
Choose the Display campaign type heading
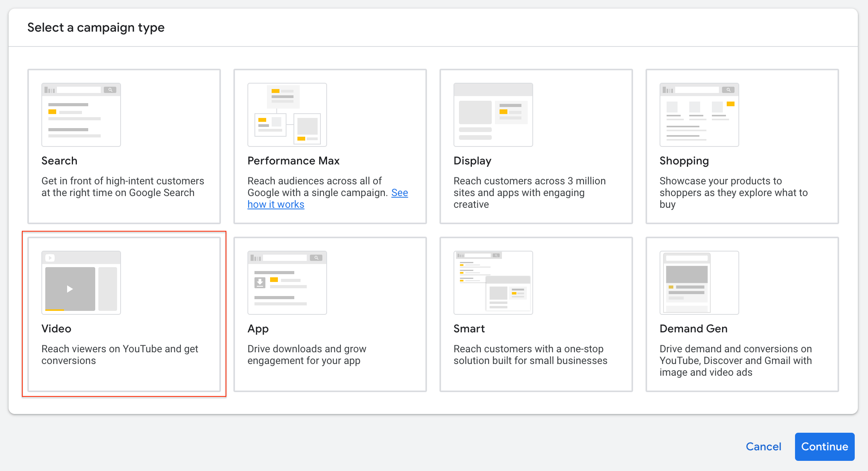click(472, 161)
